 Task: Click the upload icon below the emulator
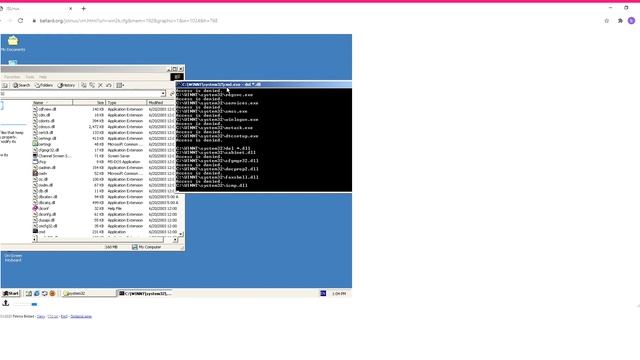[6, 303]
